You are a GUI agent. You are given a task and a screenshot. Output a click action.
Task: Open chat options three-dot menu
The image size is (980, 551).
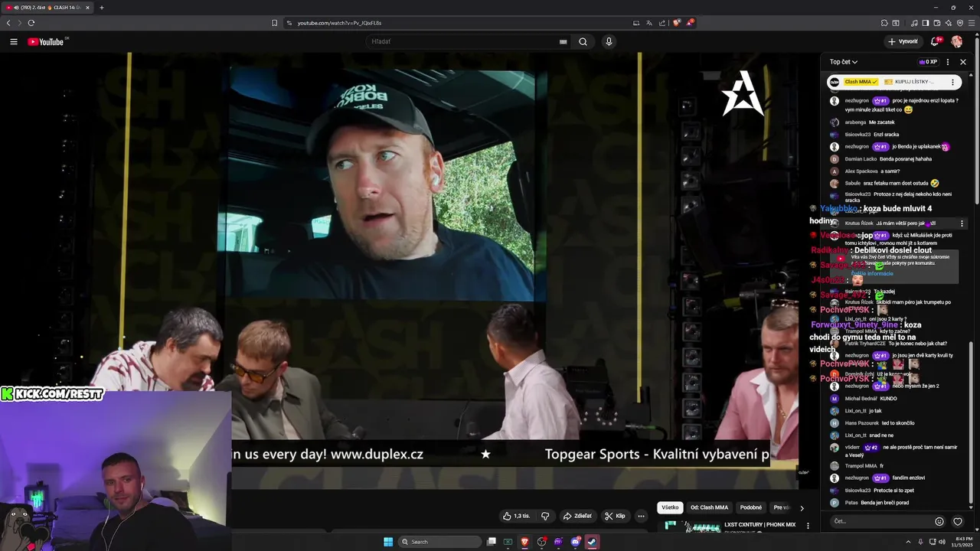click(948, 62)
